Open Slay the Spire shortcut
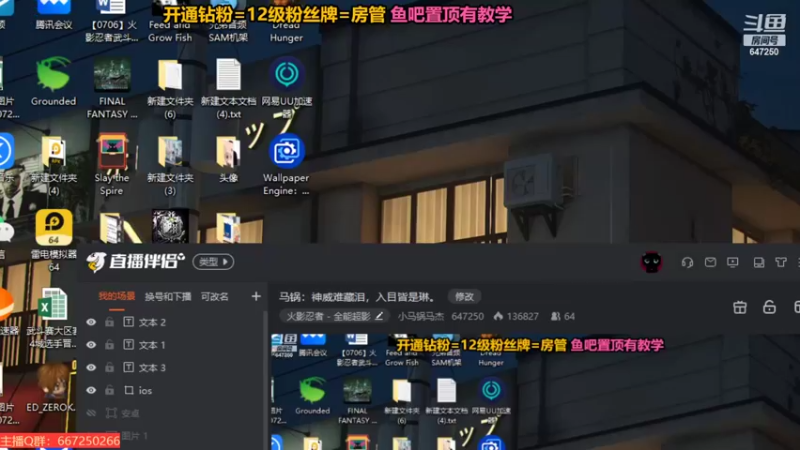This screenshot has width=800, height=450. point(112,164)
